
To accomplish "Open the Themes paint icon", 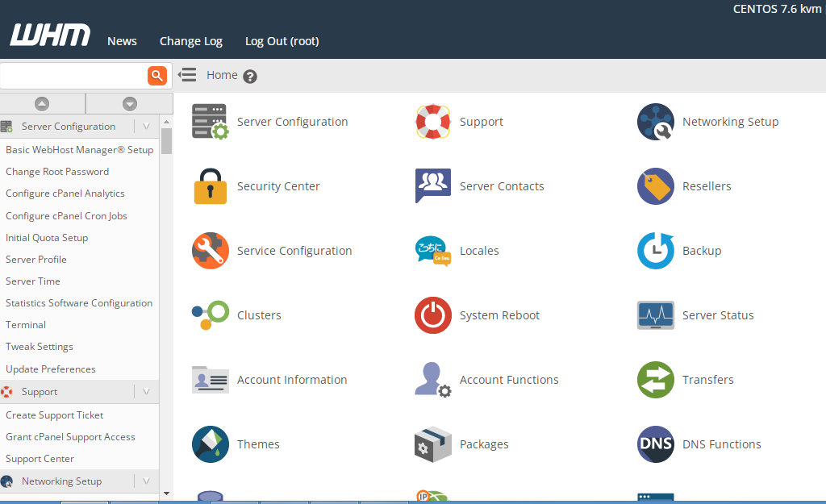I will click(211, 444).
